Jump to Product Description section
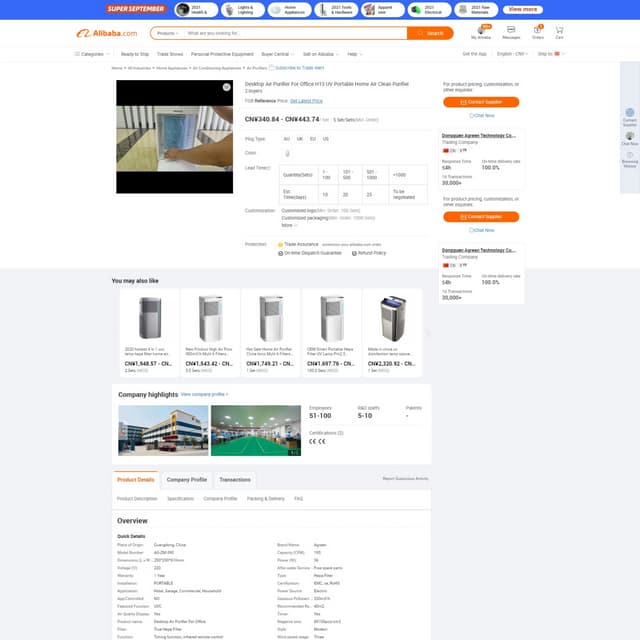This screenshot has width=640, height=640. pos(137,498)
